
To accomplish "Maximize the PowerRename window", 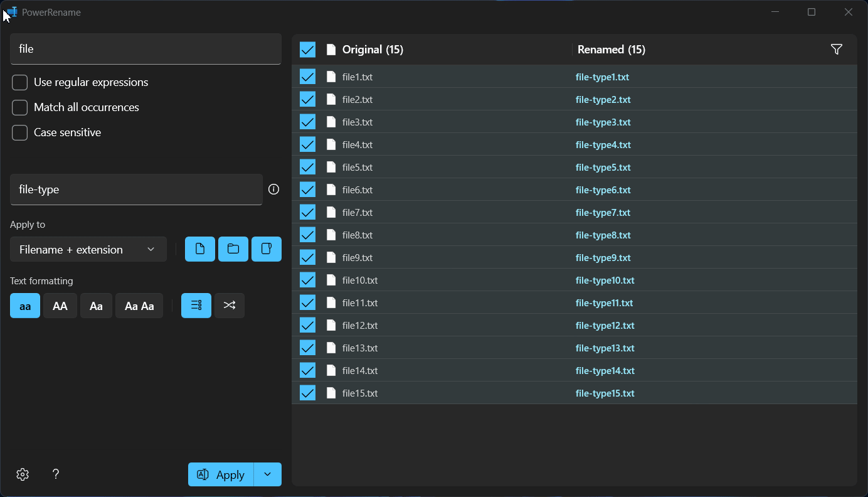I will (x=812, y=12).
